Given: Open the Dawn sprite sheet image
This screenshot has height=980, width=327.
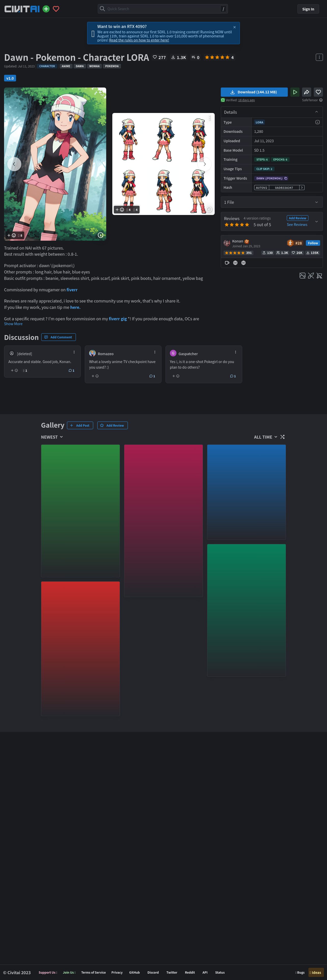Looking at the screenshot, I should 163,164.
